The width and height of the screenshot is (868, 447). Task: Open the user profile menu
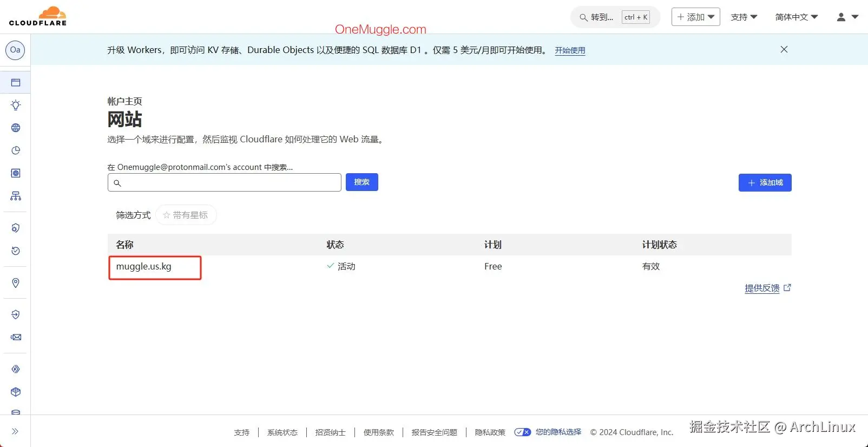(x=847, y=17)
